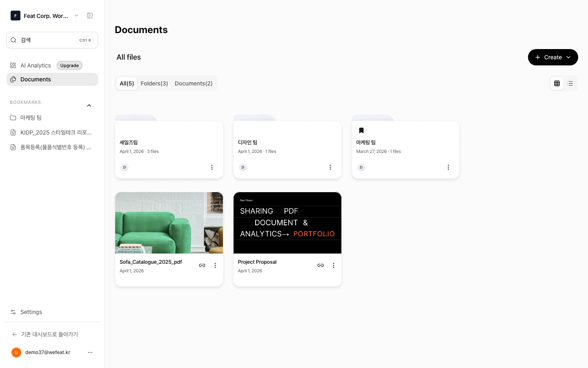Open the 품목등록 bookmark document
The height and width of the screenshot is (368, 588).
tap(52, 147)
